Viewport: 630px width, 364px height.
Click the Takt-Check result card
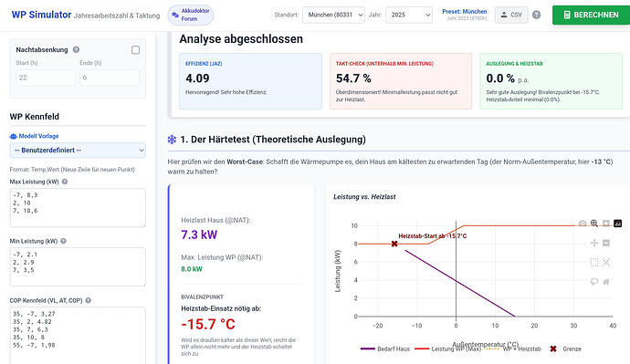tap(401, 81)
